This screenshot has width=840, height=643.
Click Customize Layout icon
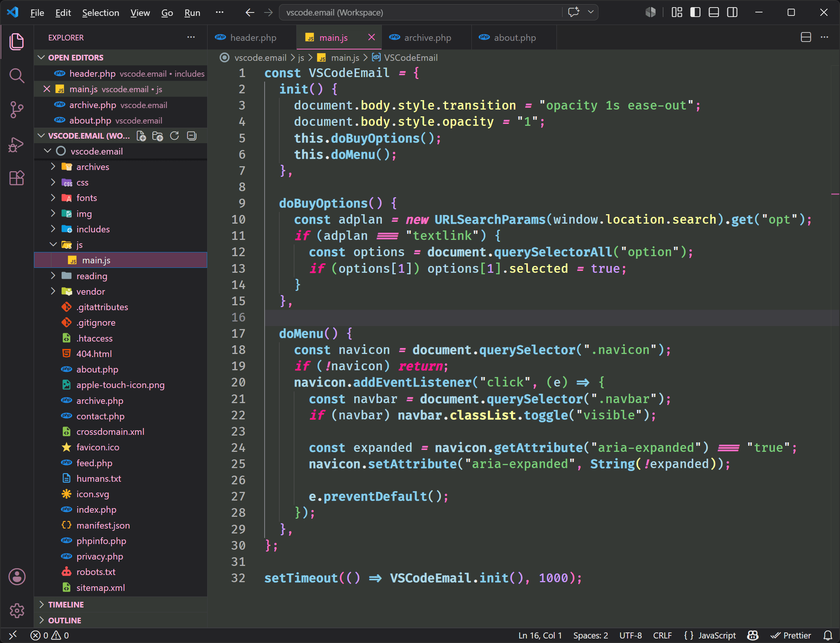(677, 12)
